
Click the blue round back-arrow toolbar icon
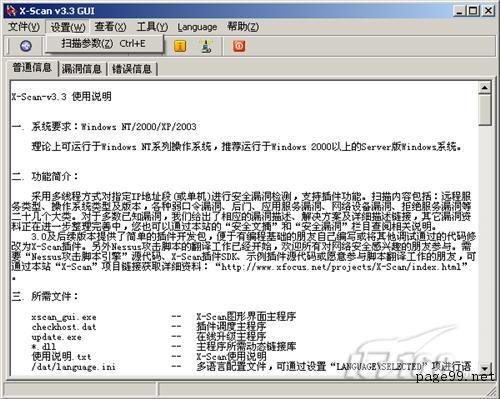pyautogui.click(x=26, y=46)
